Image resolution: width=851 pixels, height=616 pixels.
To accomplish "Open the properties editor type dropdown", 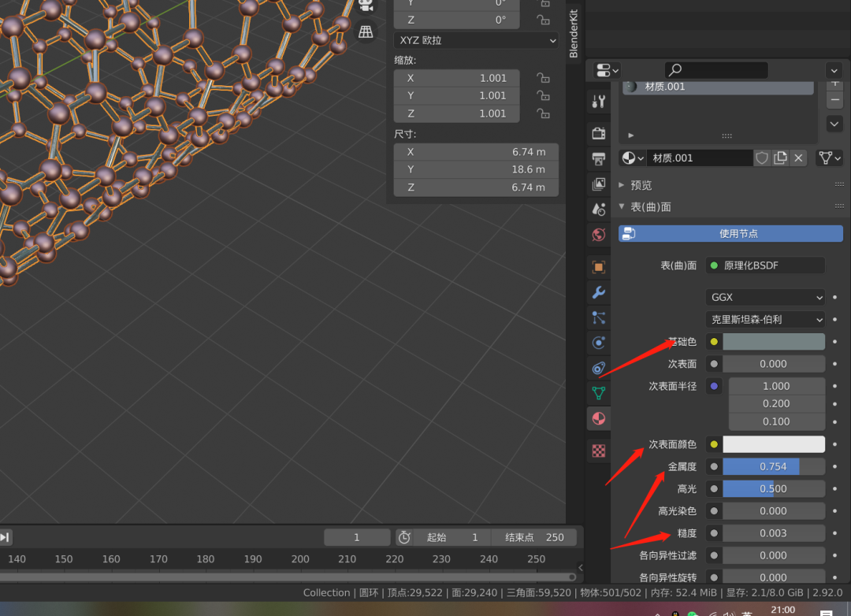I will coord(608,70).
